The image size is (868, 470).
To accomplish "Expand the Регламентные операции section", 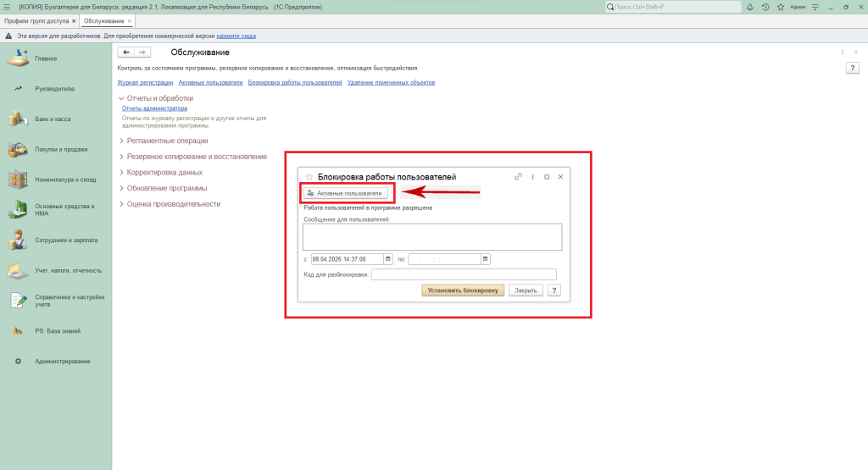I will pyautogui.click(x=121, y=141).
